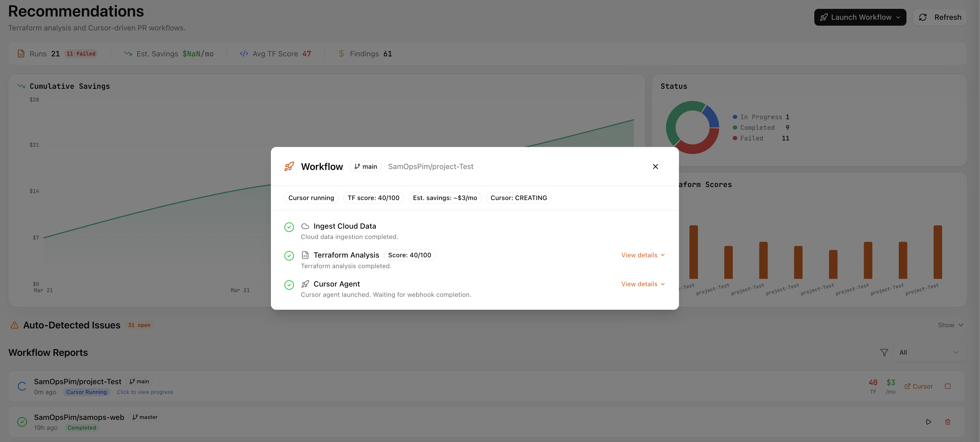Select the main branch badge in the modal

pyautogui.click(x=365, y=166)
